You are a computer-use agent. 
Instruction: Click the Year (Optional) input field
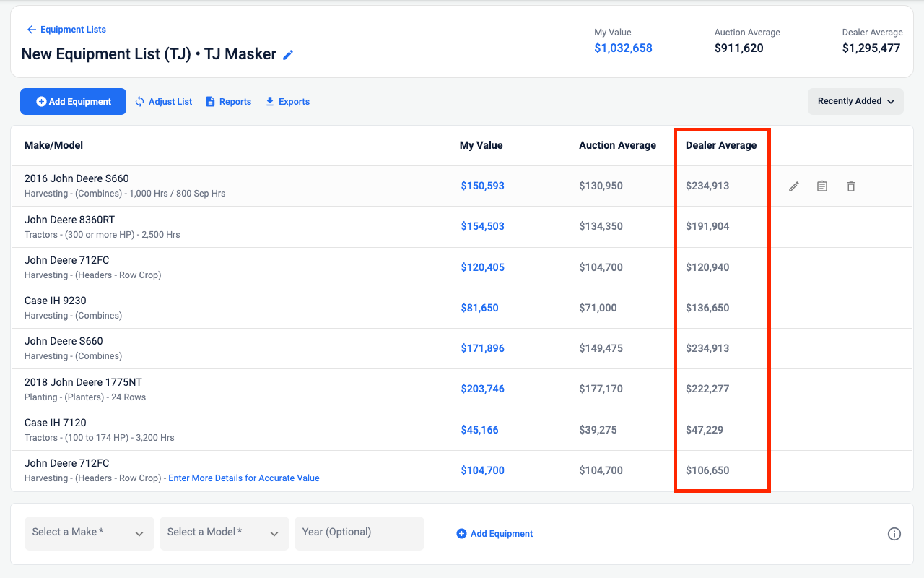pyautogui.click(x=359, y=533)
